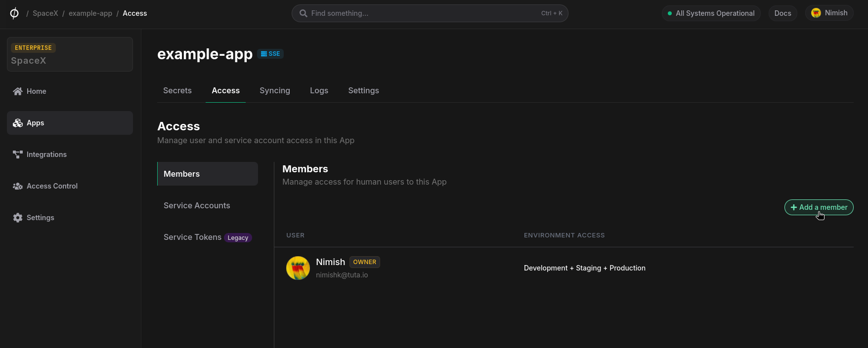Click the search magnifier icon

(304, 13)
